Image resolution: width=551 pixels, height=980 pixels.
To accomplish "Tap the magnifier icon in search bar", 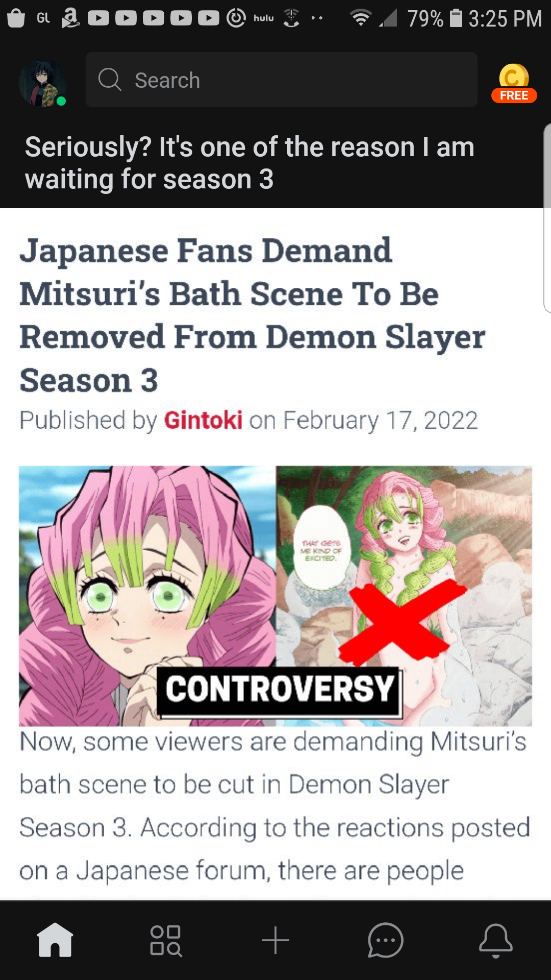I will tap(110, 80).
